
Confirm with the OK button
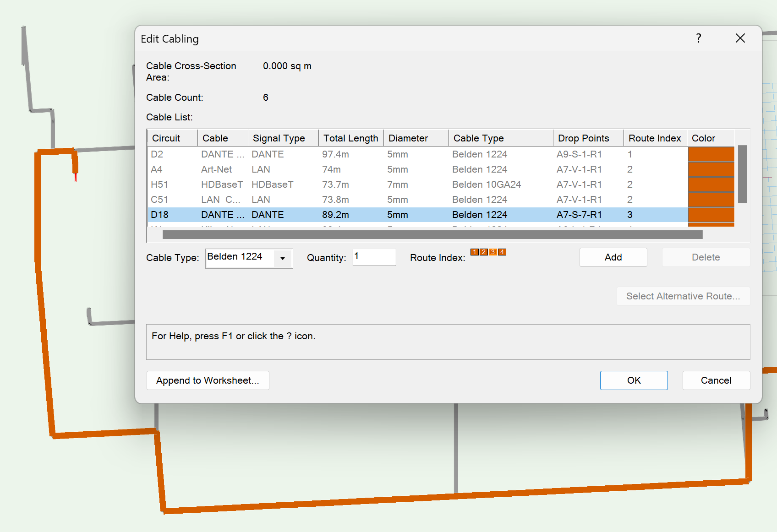634,380
